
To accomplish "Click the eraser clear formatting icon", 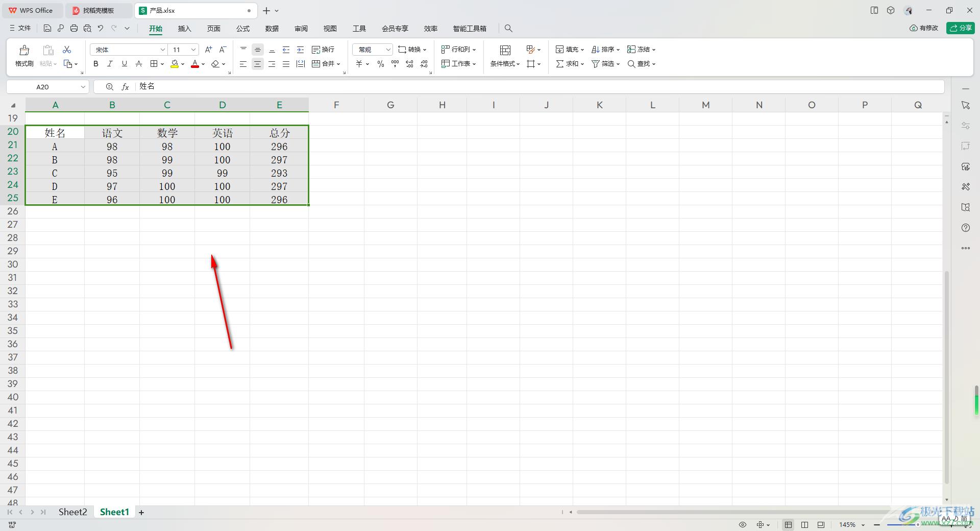I will [215, 64].
